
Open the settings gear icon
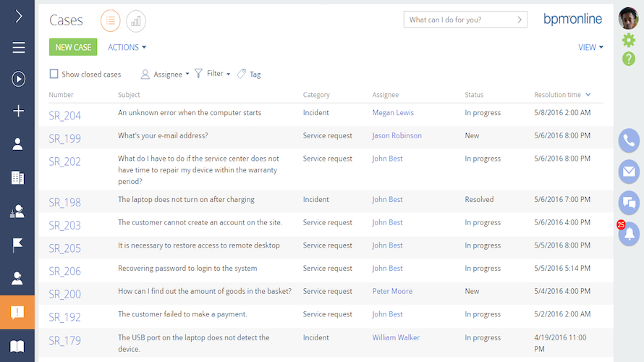pyautogui.click(x=629, y=41)
